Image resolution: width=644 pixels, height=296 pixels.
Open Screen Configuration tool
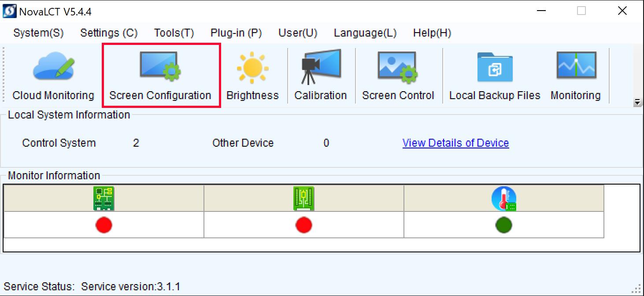click(x=160, y=76)
